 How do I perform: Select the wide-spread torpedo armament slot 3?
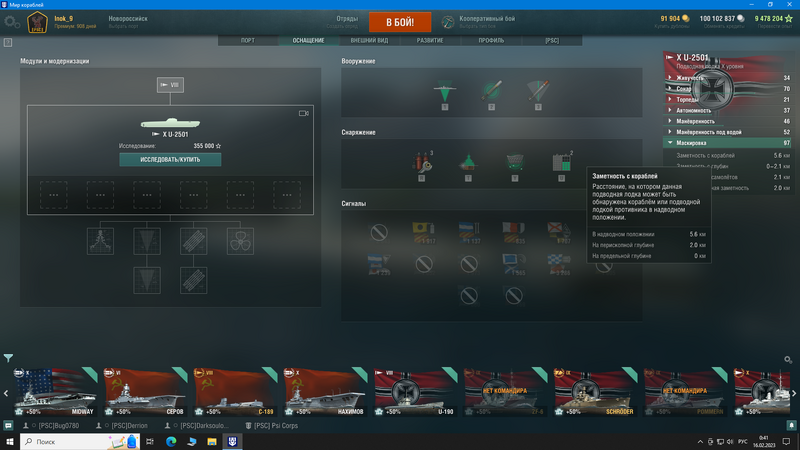click(x=538, y=91)
